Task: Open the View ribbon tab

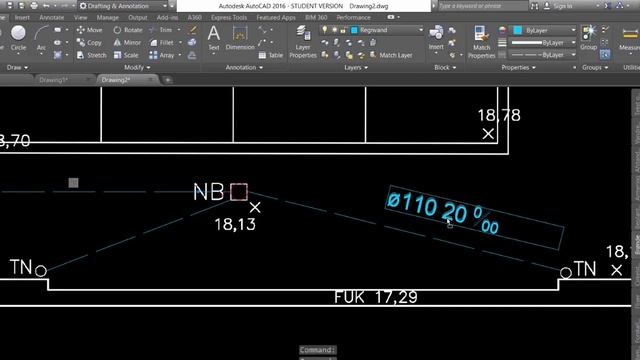Action: tap(80, 18)
